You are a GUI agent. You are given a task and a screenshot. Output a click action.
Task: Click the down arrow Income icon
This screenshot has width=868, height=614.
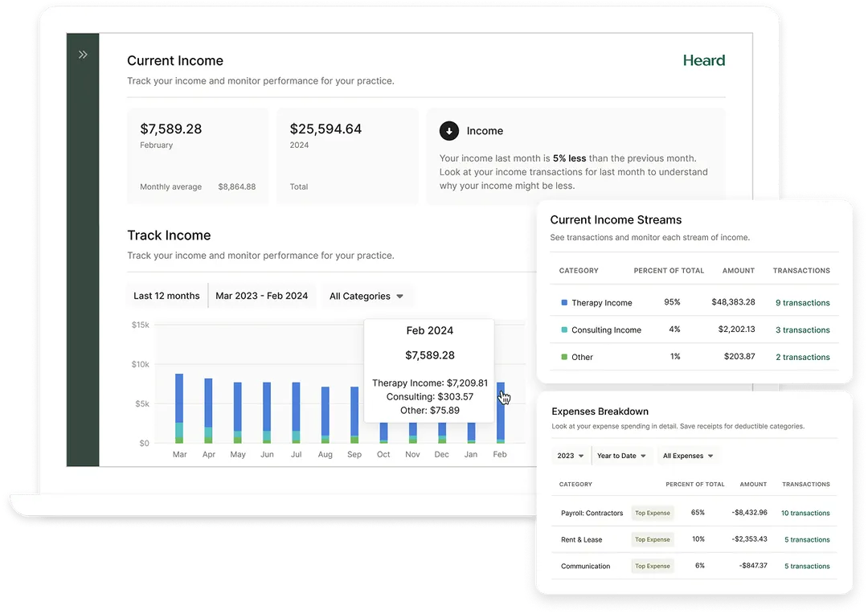pos(449,131)
